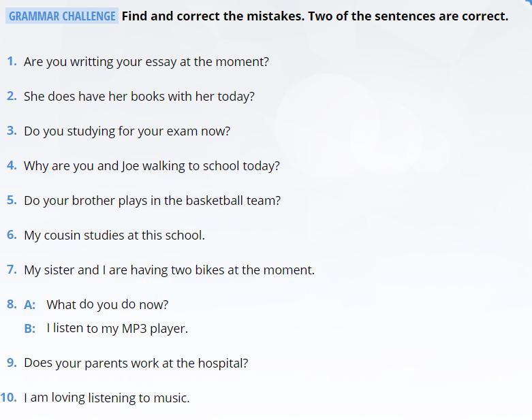The height and width of the screenshot is (420, 532).
Task: Click speaker label 'B:' in item 8
Action: tap(30, 329)
